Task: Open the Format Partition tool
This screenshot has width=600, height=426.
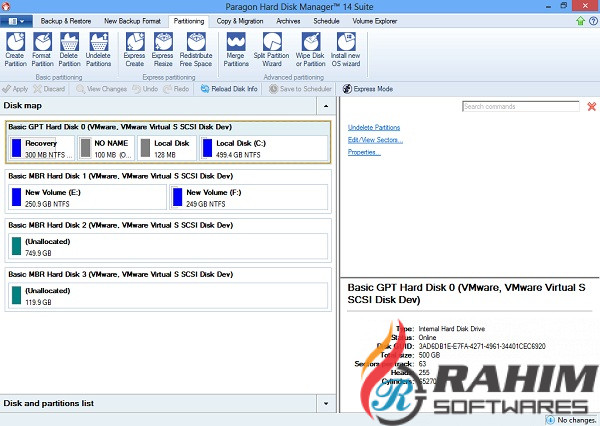Action: pyautogui.click(x=42, y=49)
